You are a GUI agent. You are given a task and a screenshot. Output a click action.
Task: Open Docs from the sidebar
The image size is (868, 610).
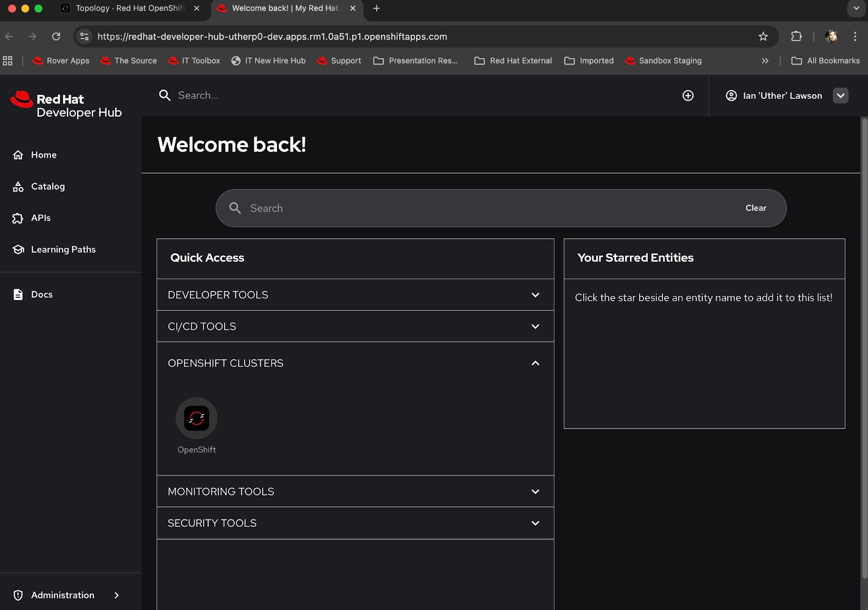pyautogui.click(x=41, y=295)
